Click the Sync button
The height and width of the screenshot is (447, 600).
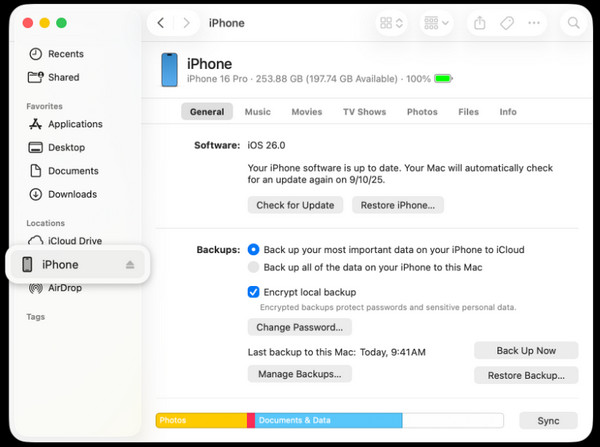548,421
